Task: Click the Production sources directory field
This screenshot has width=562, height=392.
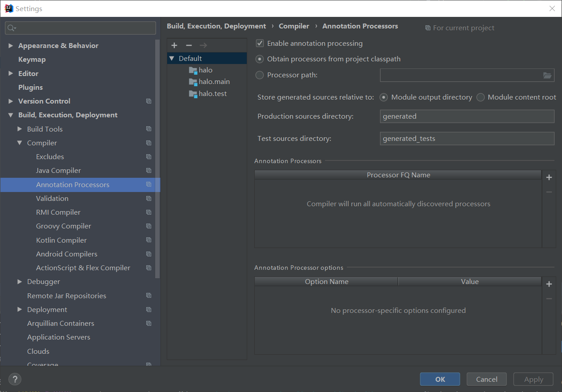Action: (467, 116)
